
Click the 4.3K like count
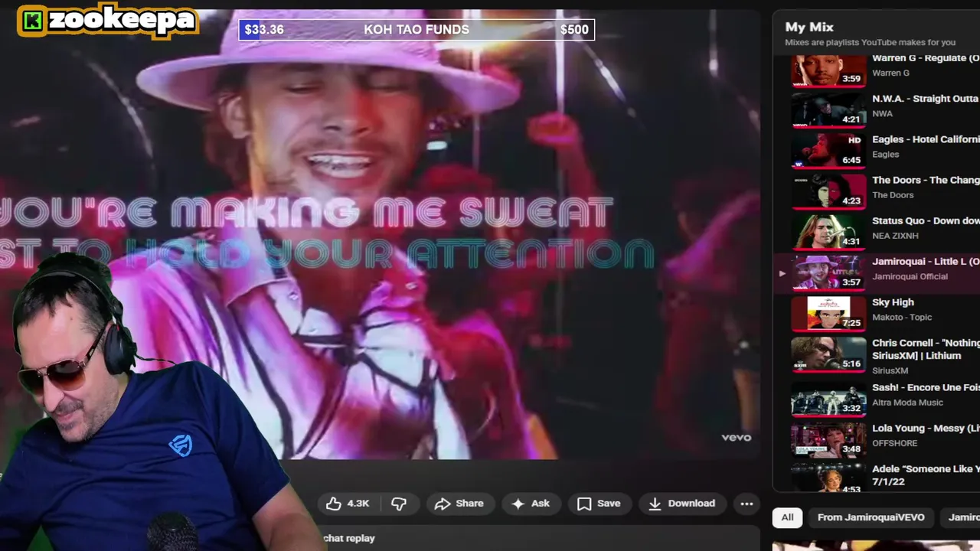358,504
